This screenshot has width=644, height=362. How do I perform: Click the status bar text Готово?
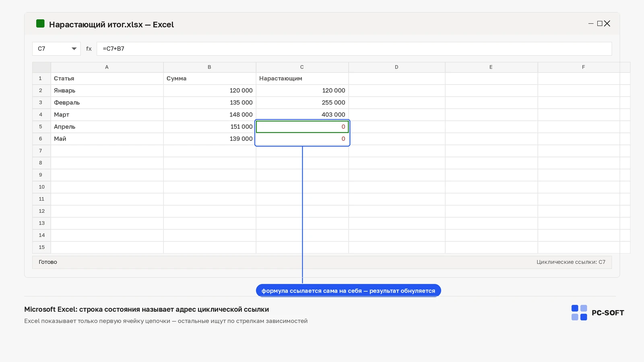click(48, 262)
